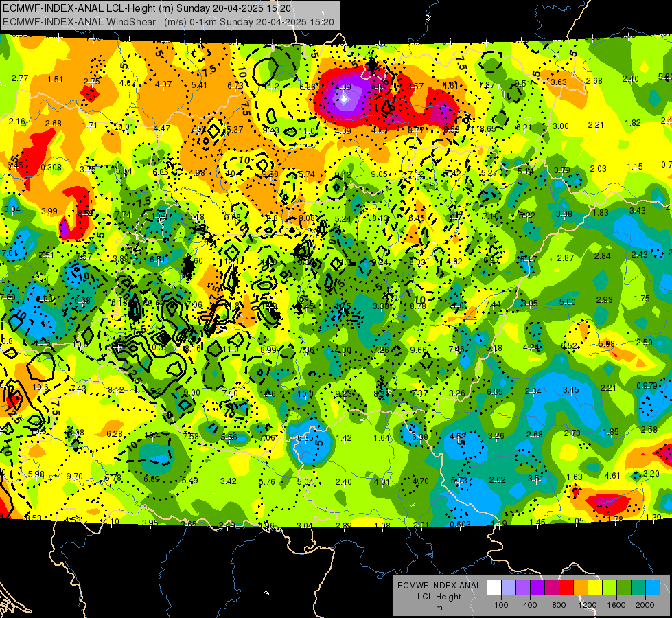
Task: Click the legend's LCL-Height label
Action: click(x=439, y=597)
